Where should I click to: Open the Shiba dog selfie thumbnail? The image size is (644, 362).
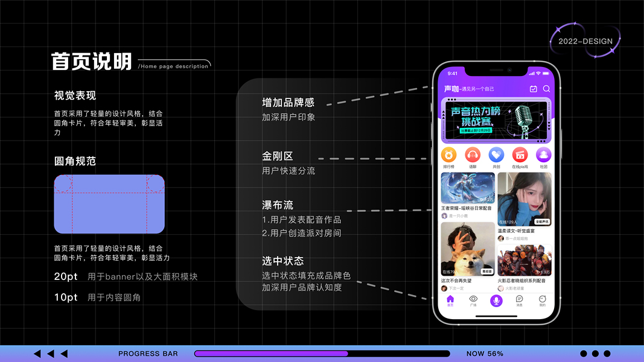tap(468, 249)
